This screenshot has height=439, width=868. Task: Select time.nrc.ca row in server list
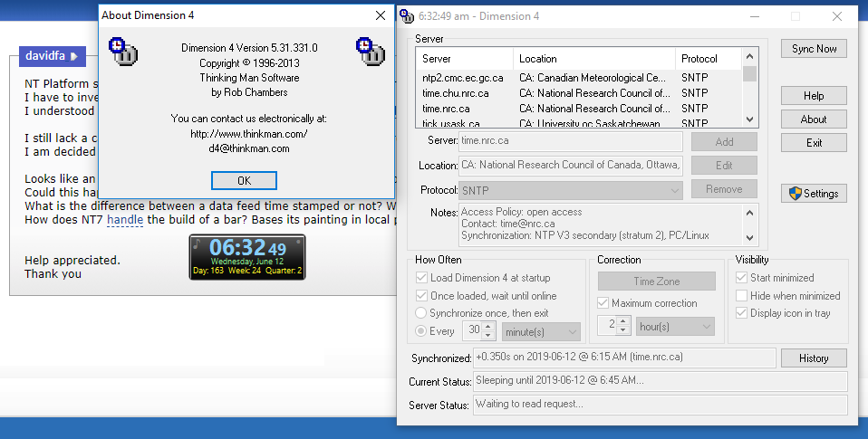tap(579, 109)
